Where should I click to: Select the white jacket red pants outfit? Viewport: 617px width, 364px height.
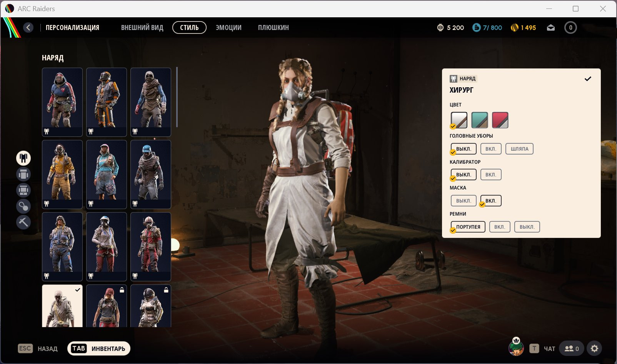107,247
